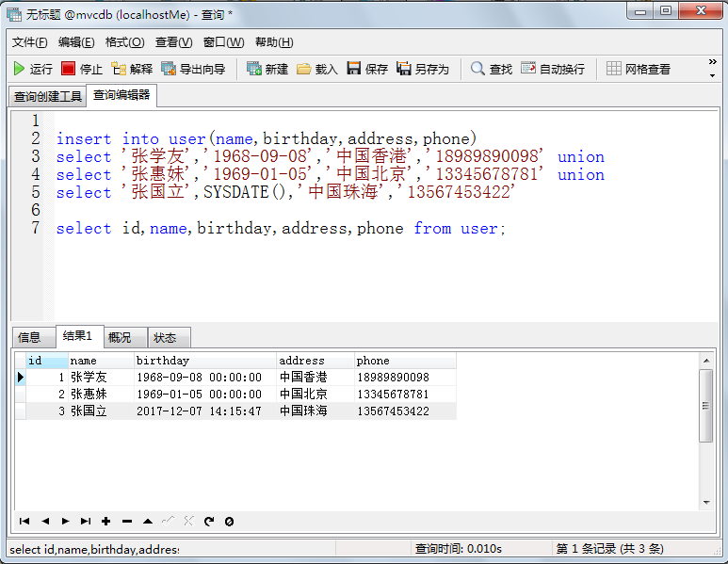This screenshot has height=564, width=728.
Task: Click birthday cell 2017-12-07 14:15:47
Action: [x=205, y=411]
